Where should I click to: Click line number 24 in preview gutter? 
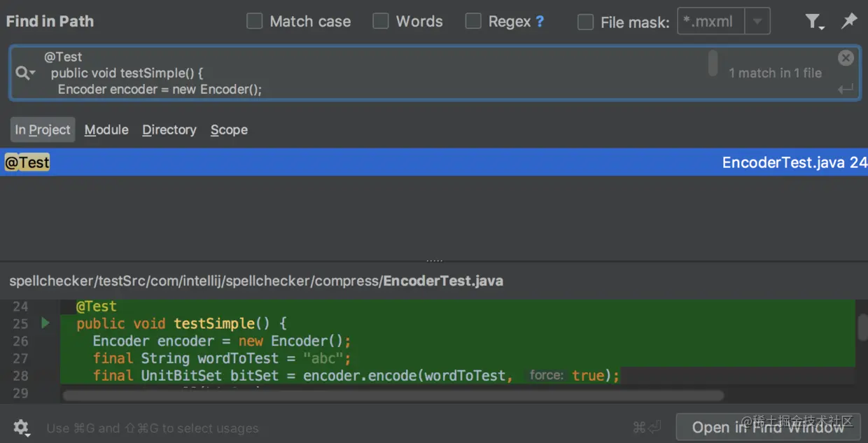pos(20,307)
